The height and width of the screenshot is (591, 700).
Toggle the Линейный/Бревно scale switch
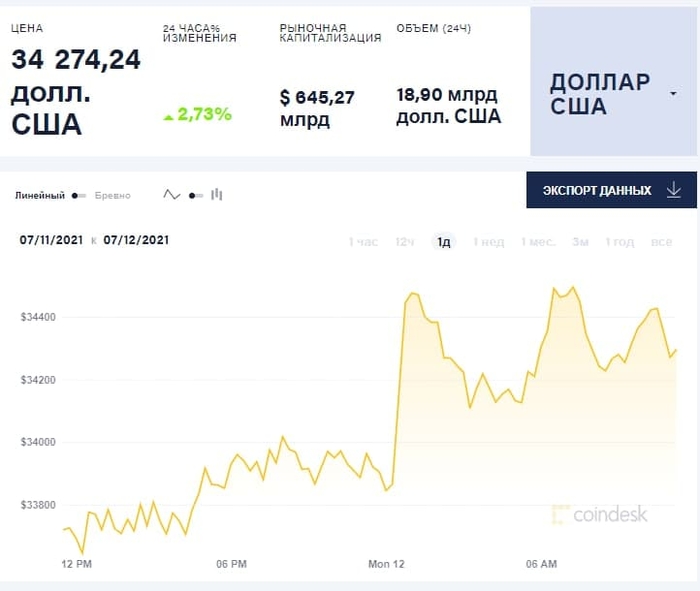(x=79, y=196)
